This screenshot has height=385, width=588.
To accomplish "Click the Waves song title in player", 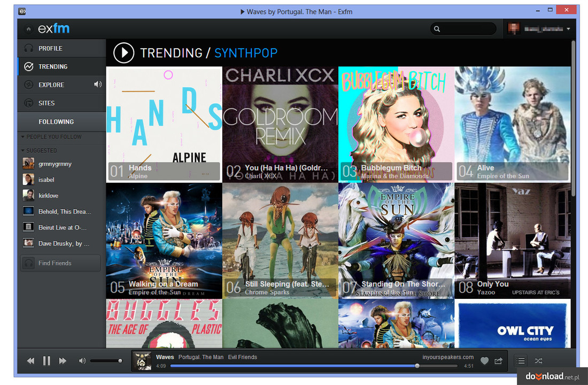I will point(165,357).
